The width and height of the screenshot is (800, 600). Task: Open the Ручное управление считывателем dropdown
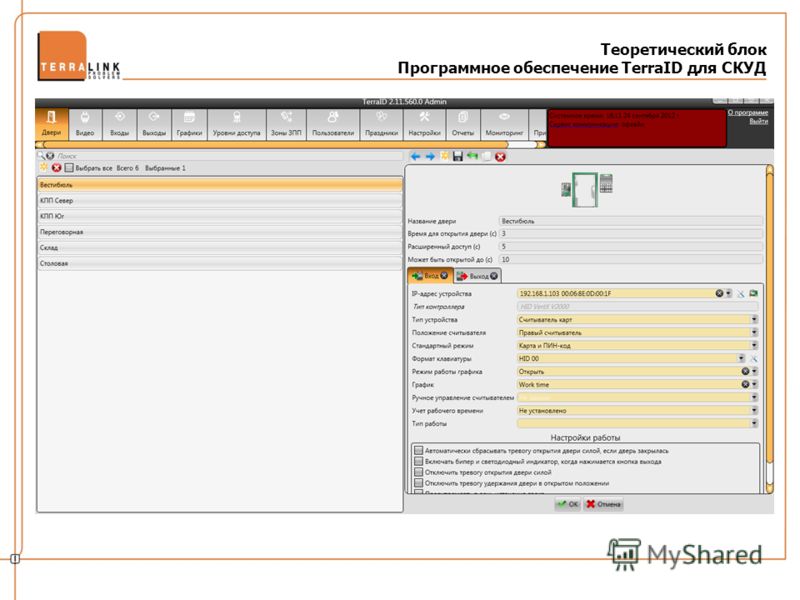click(754, 397)
